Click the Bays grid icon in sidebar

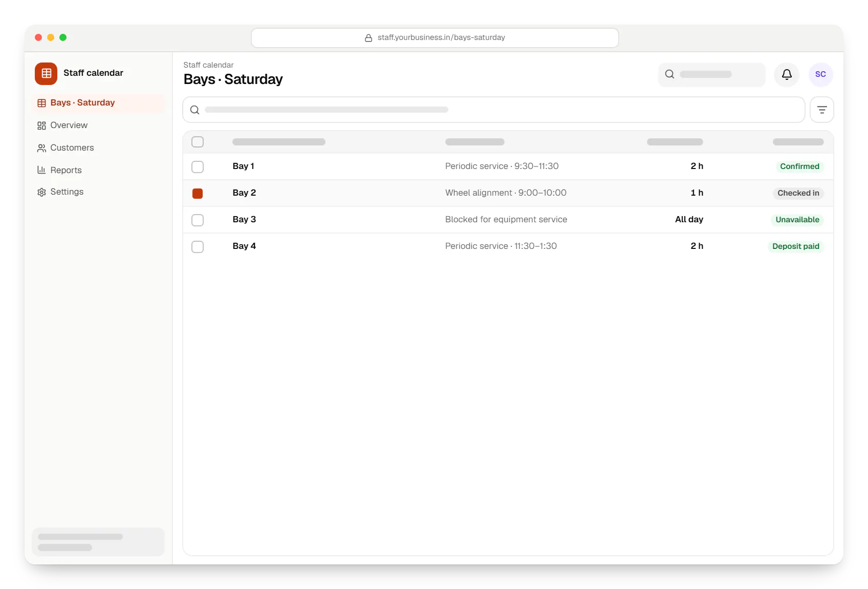pyautogui.click(x=42, y=103)
